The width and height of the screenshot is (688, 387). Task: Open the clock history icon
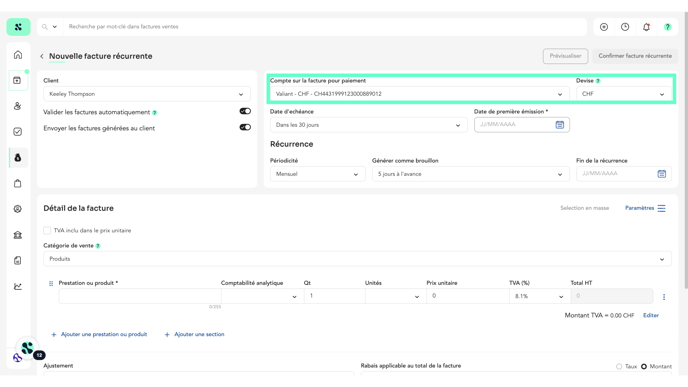pos(625,27)
